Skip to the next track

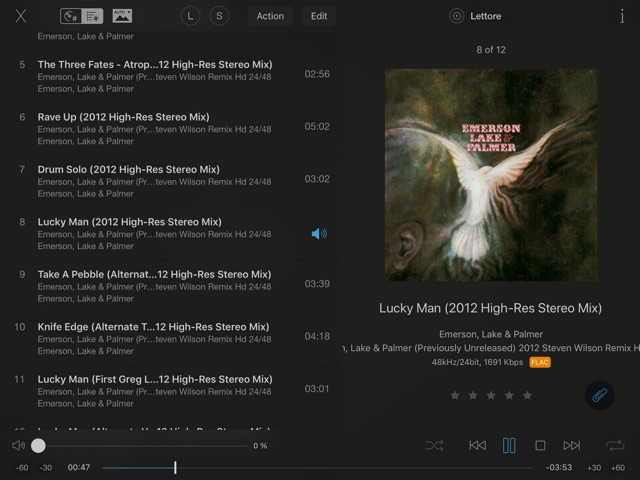[571, 445]
